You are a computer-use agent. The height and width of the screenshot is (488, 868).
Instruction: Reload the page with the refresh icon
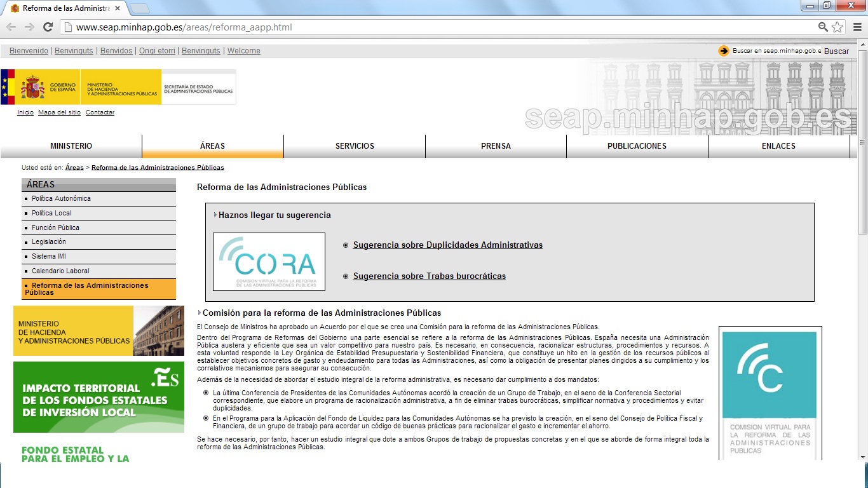point(48,27)
